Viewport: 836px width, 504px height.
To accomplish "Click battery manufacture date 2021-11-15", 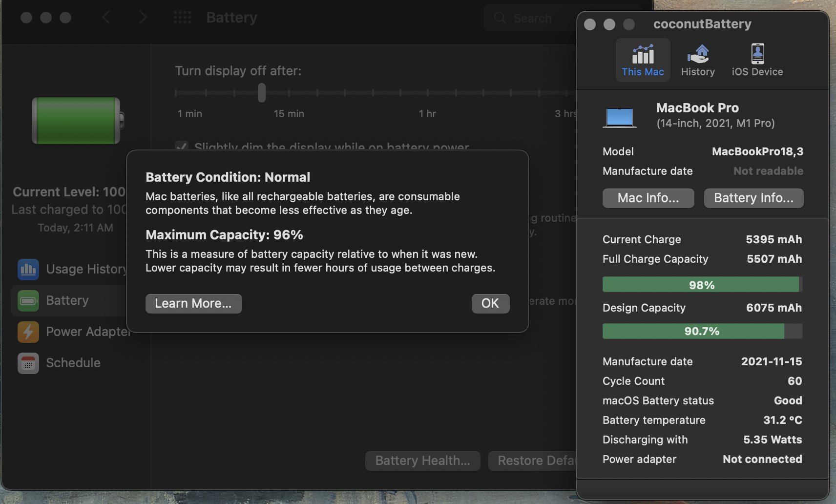I will pyautogui.click(x=772, y=361).
